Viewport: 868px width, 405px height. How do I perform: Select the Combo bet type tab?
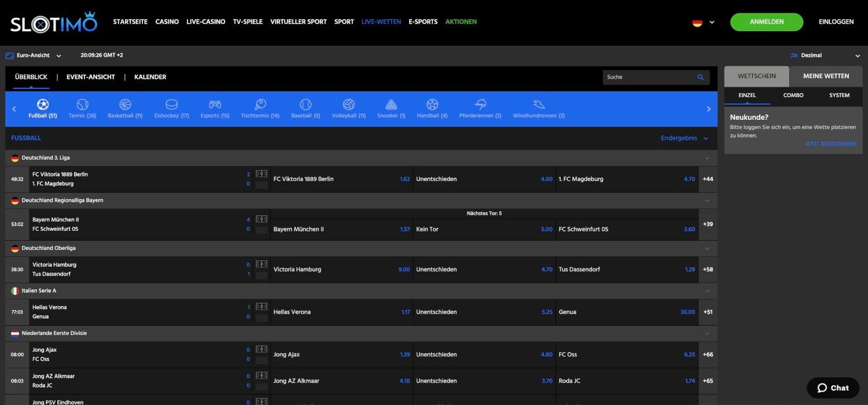click(793, 95)
